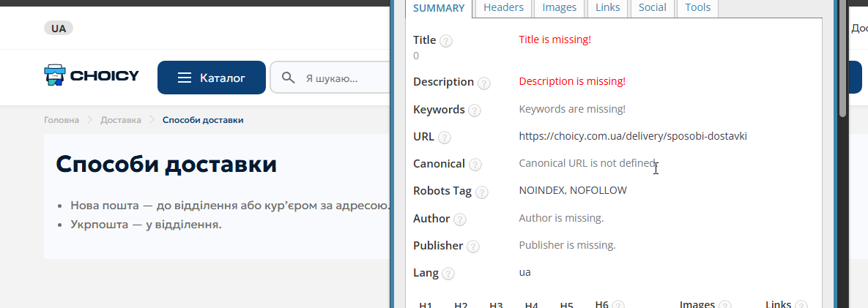
Task: Click help icon next to Robots Tag
Action: pyautogui.click(x=481, y=192)
